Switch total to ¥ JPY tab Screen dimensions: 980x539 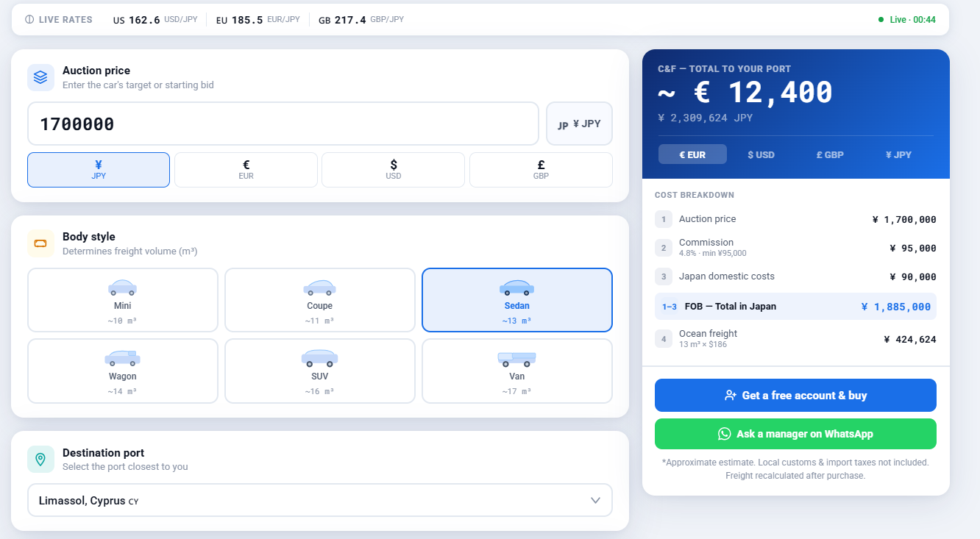(x=898, y=154)
